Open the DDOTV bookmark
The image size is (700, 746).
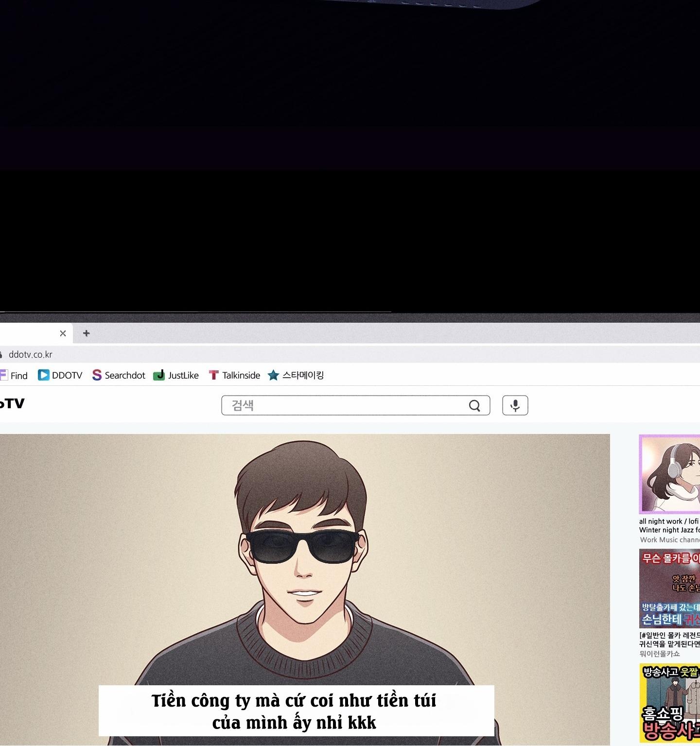click(x=60, y=375)
